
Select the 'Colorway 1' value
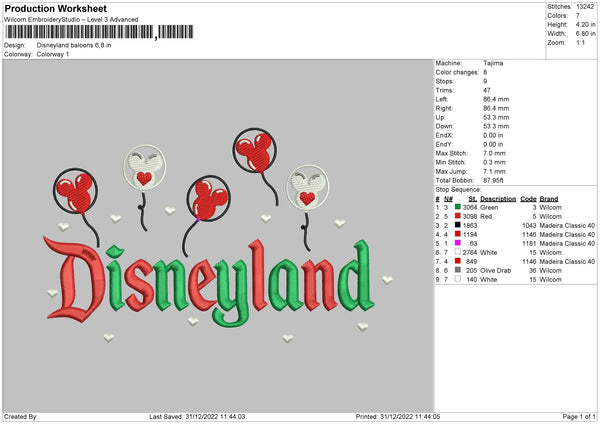click(53, 54)
